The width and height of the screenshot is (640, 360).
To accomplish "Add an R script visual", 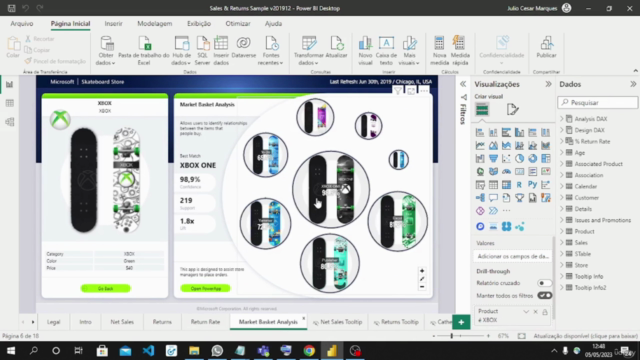I will pyautogui.click(x=519, y=185).
